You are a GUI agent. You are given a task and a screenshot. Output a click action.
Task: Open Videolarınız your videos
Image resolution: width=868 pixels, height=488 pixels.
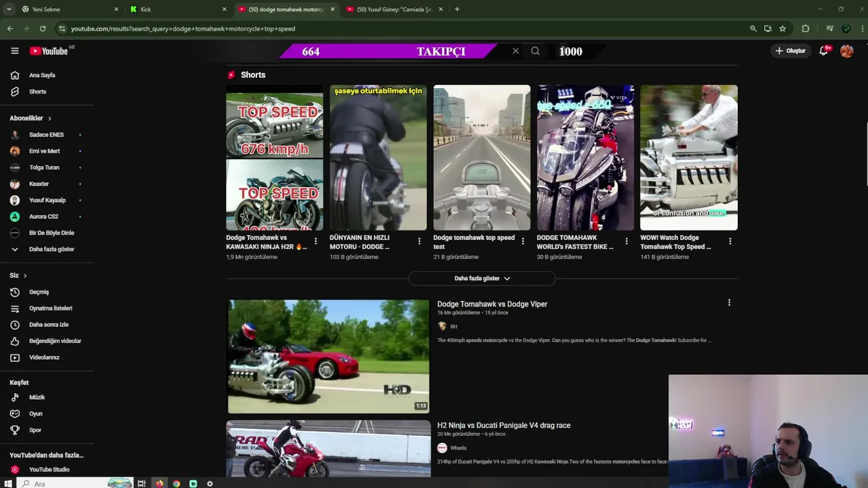point(44,357)
